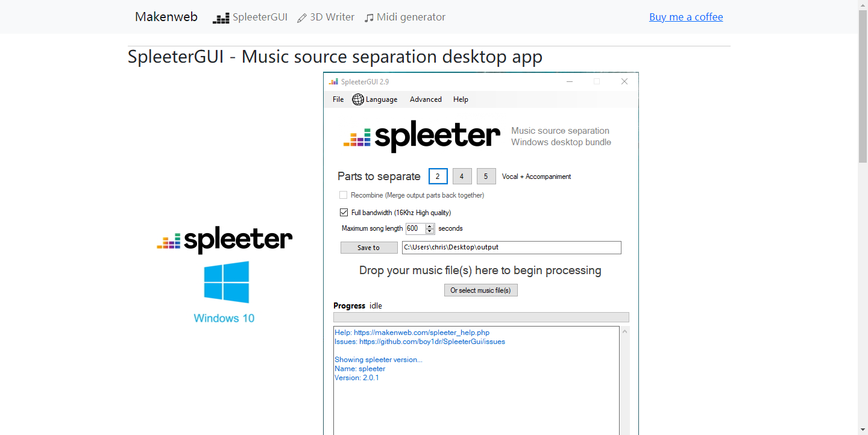Select 4 parts to separate
This screenshot has width=868, height=435.
click(x=462, y=177)
